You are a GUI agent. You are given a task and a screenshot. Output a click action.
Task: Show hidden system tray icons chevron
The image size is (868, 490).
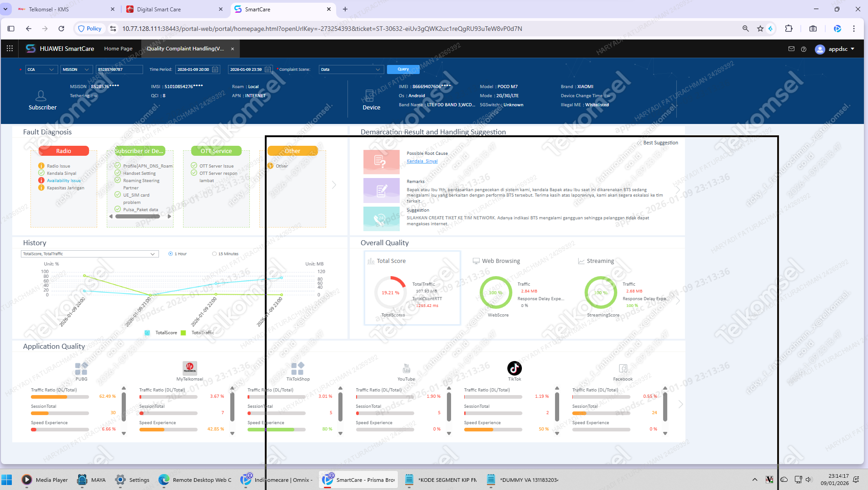[754, 480]
